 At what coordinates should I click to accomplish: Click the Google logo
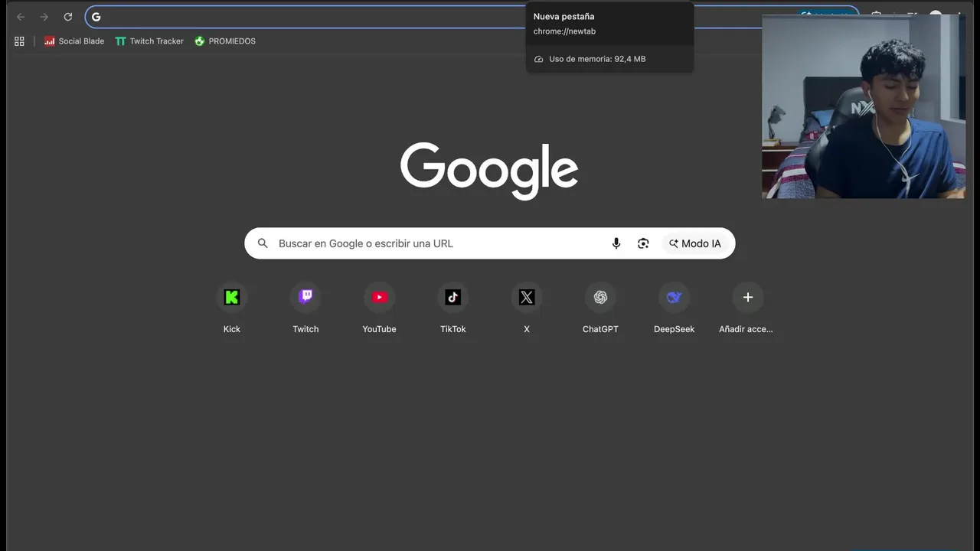point(489,171)
